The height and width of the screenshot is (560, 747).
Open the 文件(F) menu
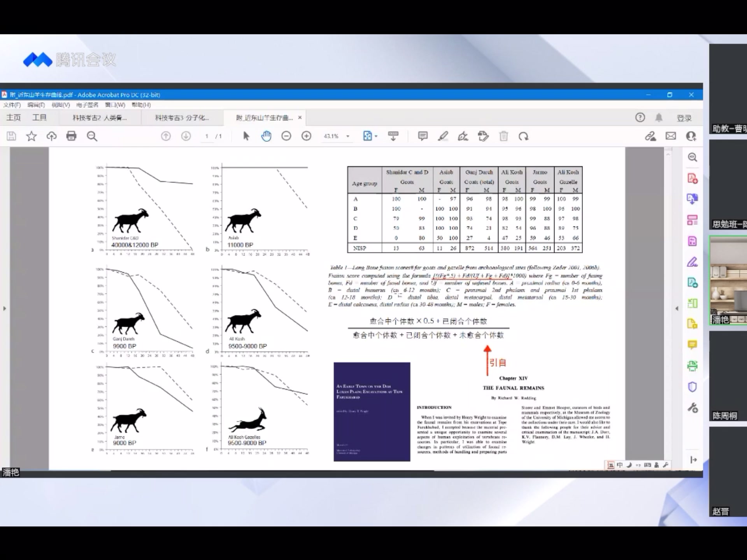pos(12,105)
